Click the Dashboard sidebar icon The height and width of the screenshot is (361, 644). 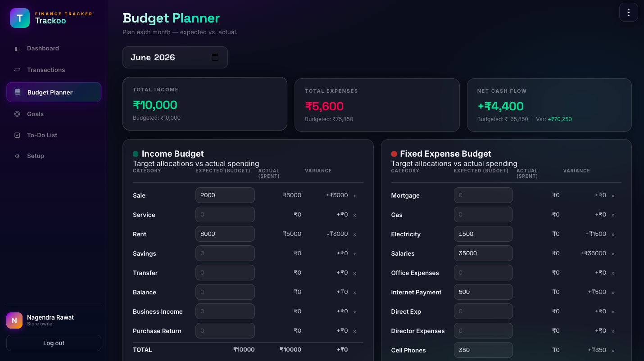[x=17, y=49]
